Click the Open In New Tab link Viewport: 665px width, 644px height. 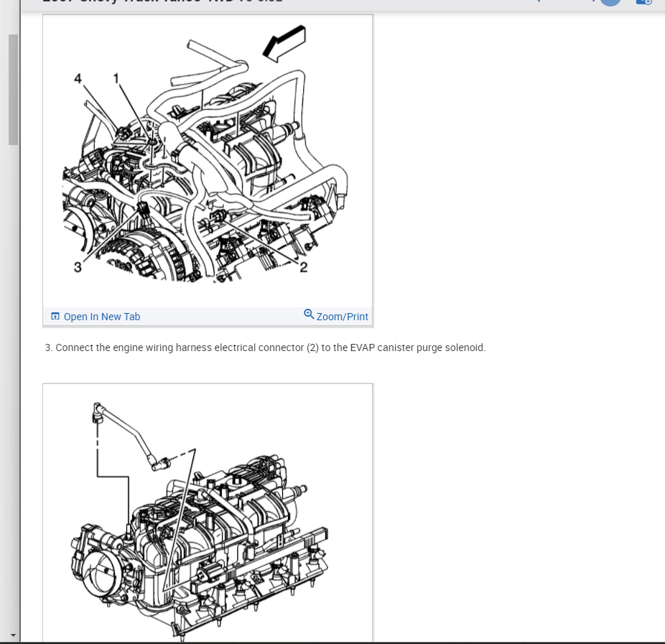102,317
